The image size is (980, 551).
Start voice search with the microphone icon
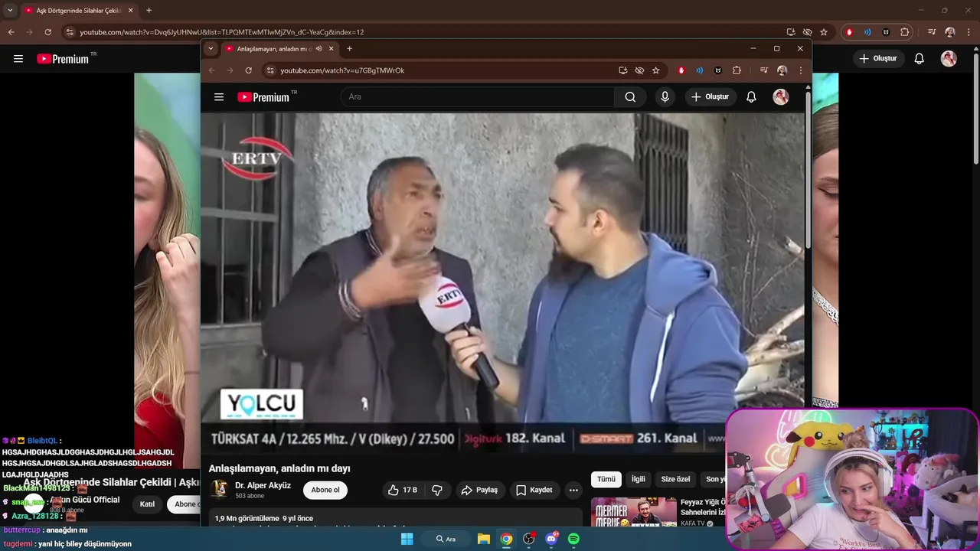pos(665,97)
